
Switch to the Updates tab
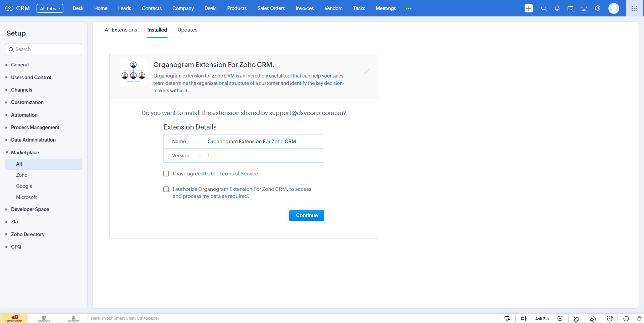pyautogui.click(x=187, y=30)
